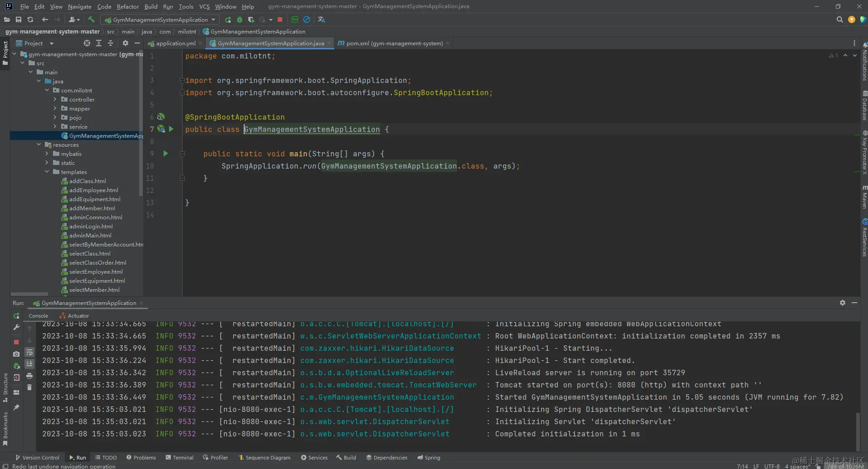868x469 pixels.
Task: Open Run panel settings gear
Action: [x=843, y=303]
